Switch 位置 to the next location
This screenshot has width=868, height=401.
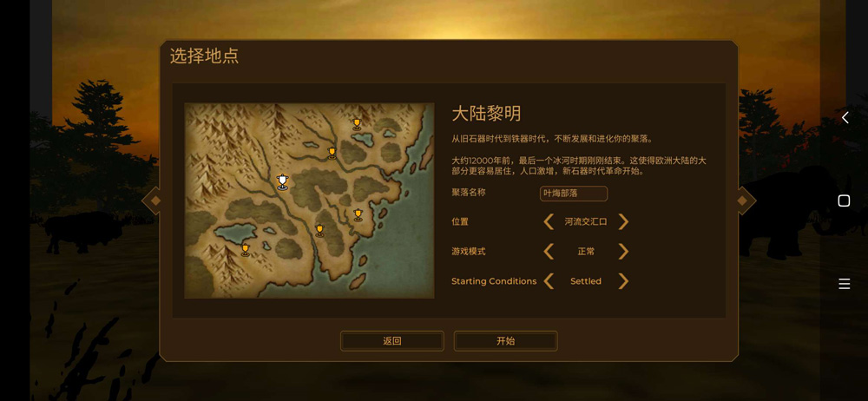point(623,221)
